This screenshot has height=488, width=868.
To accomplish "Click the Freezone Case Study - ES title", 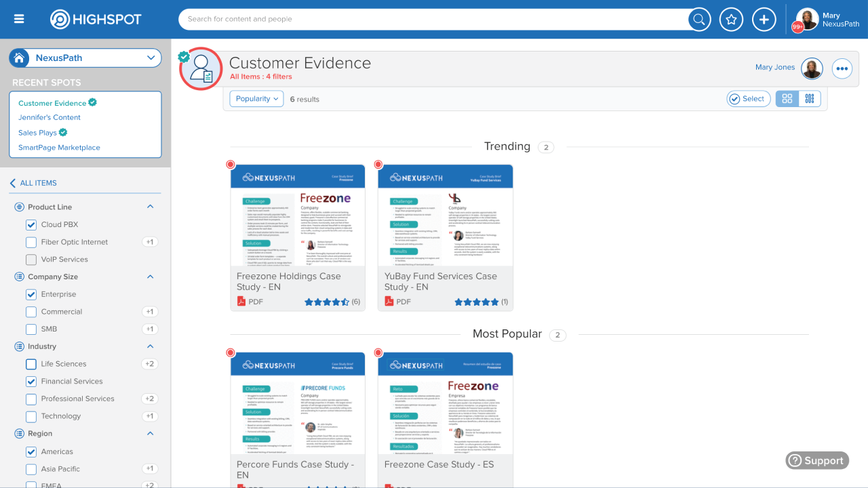I will [439, 464].
